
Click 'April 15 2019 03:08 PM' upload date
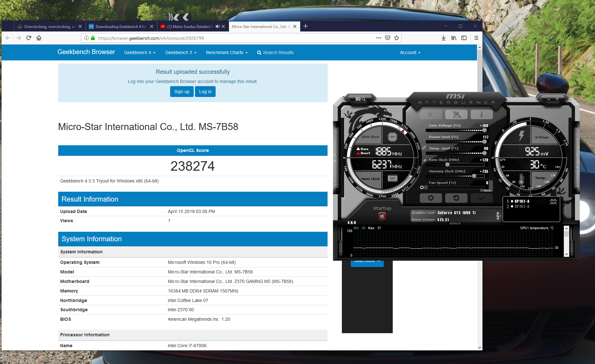191,211
